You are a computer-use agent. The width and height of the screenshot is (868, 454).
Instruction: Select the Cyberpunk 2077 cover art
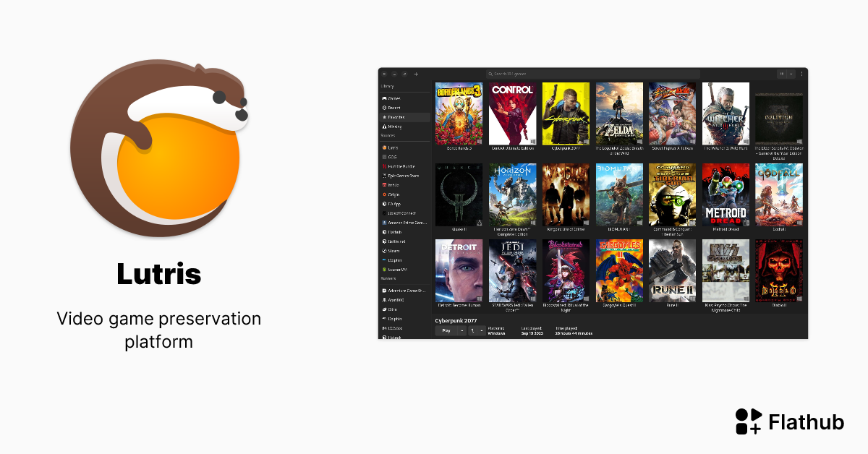(566, 113)
